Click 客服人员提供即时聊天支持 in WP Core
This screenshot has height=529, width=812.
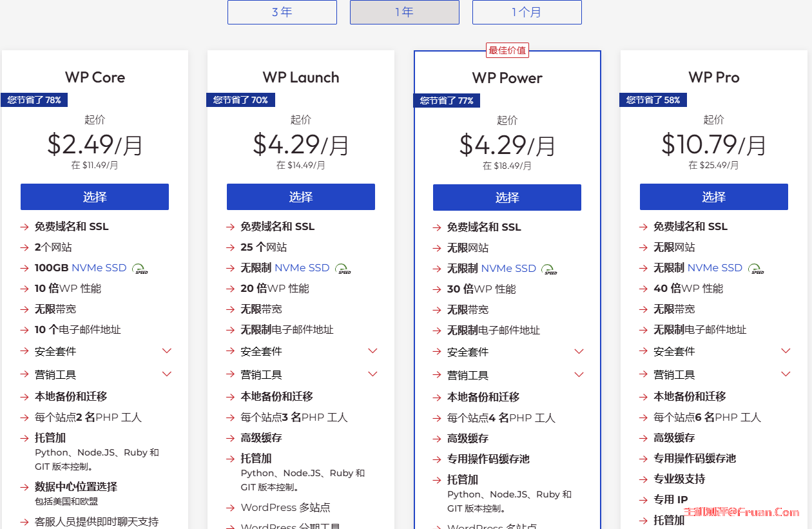coord(97,522)
